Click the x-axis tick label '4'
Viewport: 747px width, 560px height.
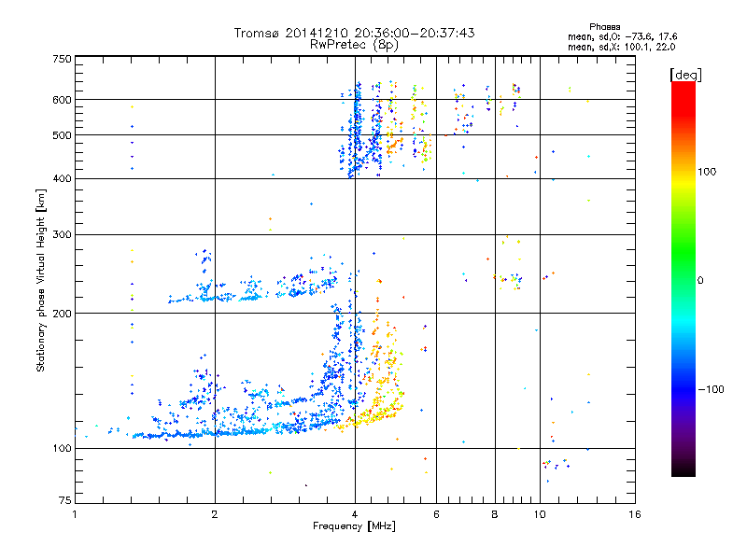click(x=355, y=514)
